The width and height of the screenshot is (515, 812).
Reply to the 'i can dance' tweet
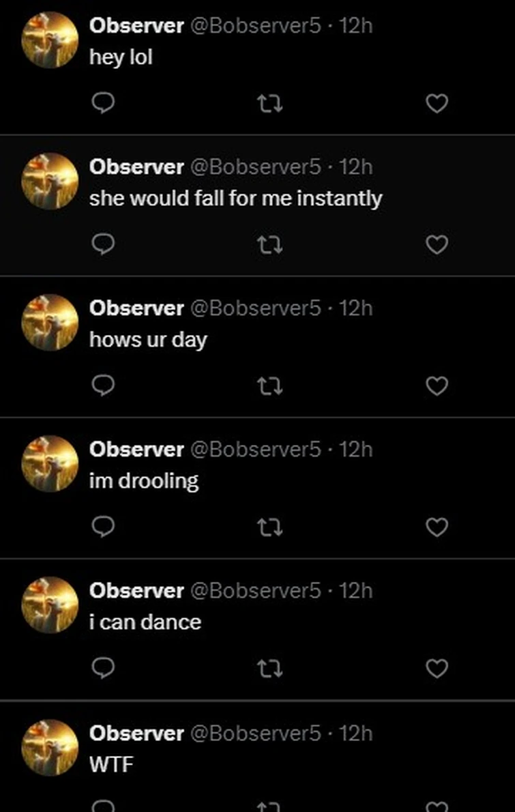pyautogui.click(x=102, y=668)
